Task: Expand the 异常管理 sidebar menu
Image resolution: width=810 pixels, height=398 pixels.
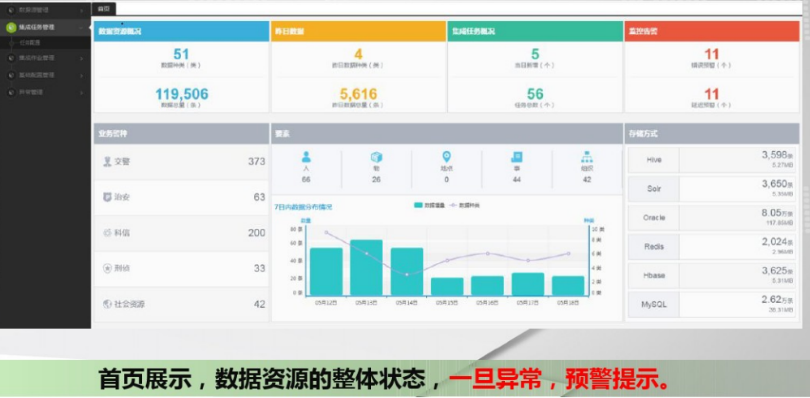Action: click(x=45, y=93)
